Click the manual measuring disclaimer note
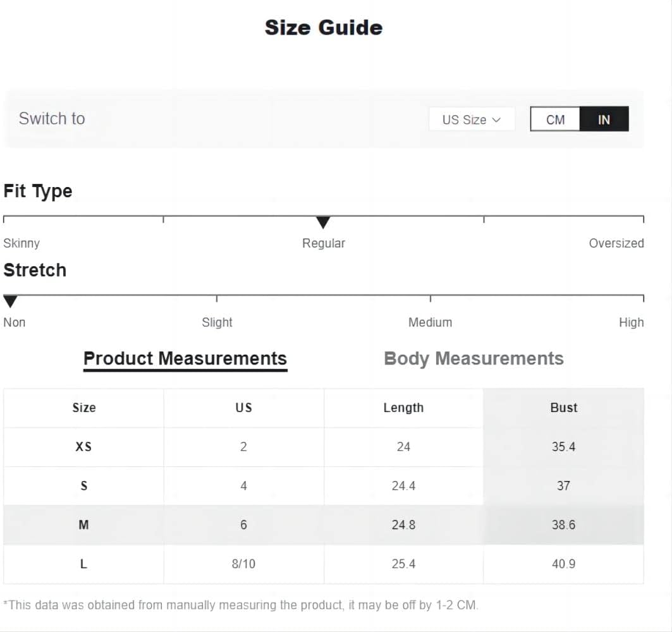The width and height of the screenshot is (672, 632). click(x=241, y=605)
